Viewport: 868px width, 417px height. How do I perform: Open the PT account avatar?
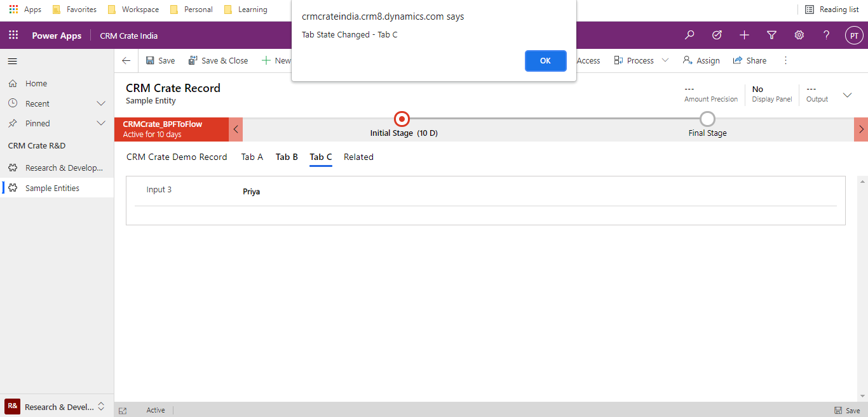(x=854, y=35)
